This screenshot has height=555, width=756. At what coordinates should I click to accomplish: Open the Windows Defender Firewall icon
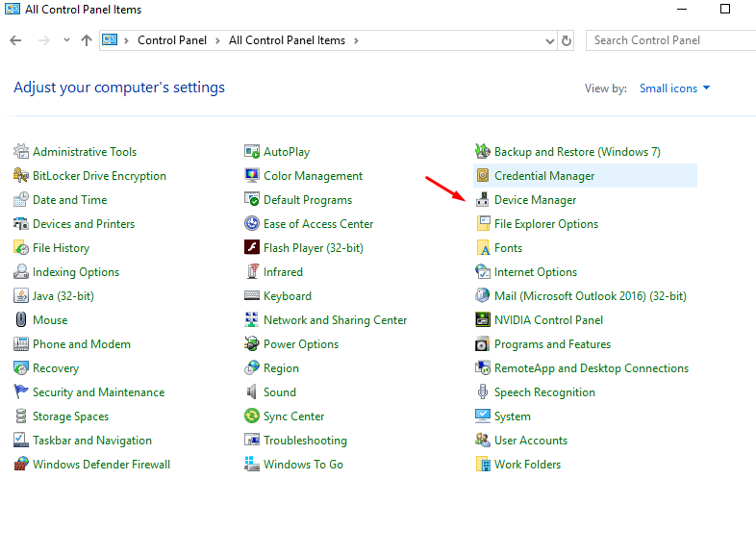21,465
